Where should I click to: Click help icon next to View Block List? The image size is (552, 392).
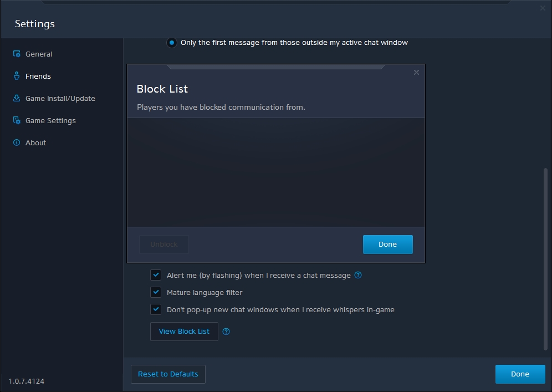click(226, 332)
